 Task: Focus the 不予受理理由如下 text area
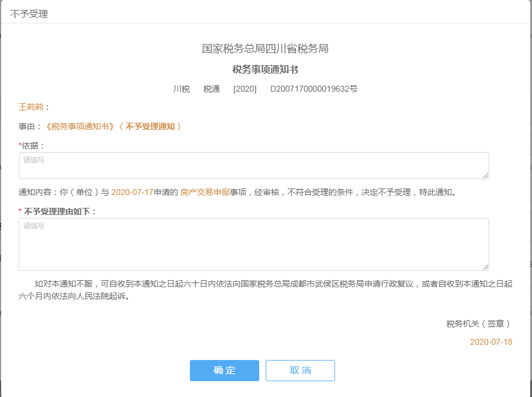pos(254,244)
